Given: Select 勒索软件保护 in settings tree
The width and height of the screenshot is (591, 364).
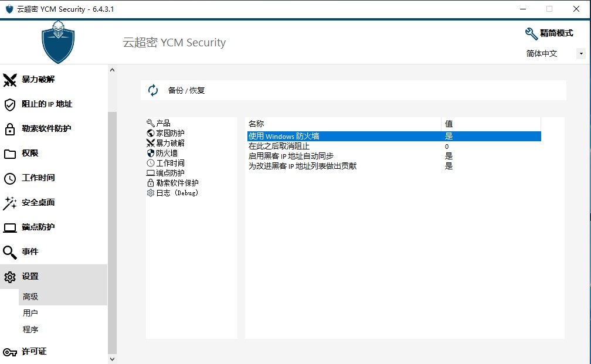Looking at the screenshot, I should [x=177, y=183].
